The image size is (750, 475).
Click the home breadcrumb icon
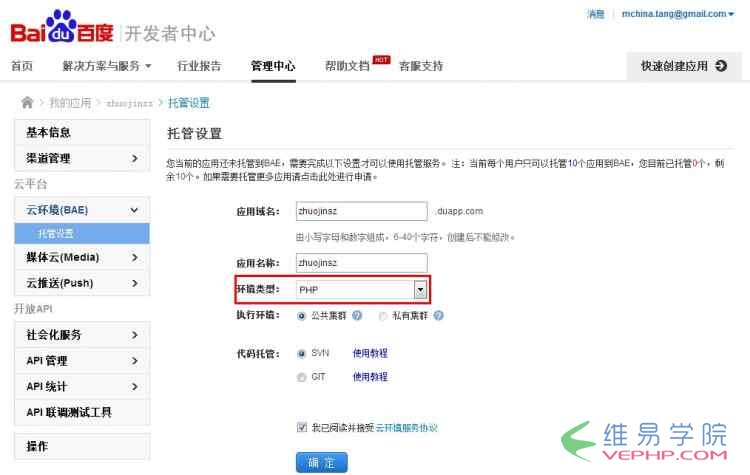[27, 102]
